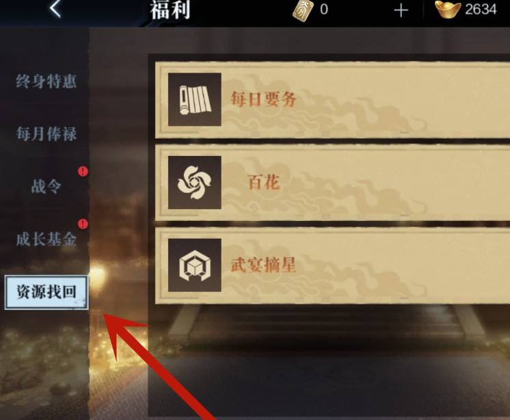This screenshot has height=420, width=510.
Task: Select the highlighted 资源找回 tab
Action: tap(46, 292)
